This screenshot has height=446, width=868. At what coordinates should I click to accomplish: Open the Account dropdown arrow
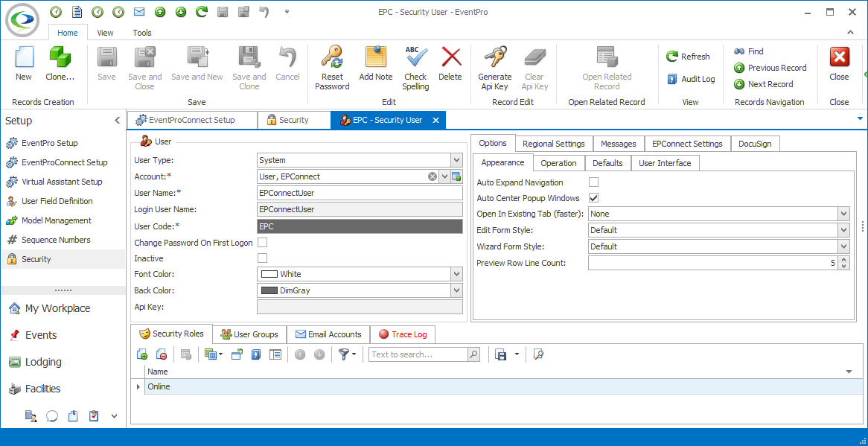tap(444, 176)
